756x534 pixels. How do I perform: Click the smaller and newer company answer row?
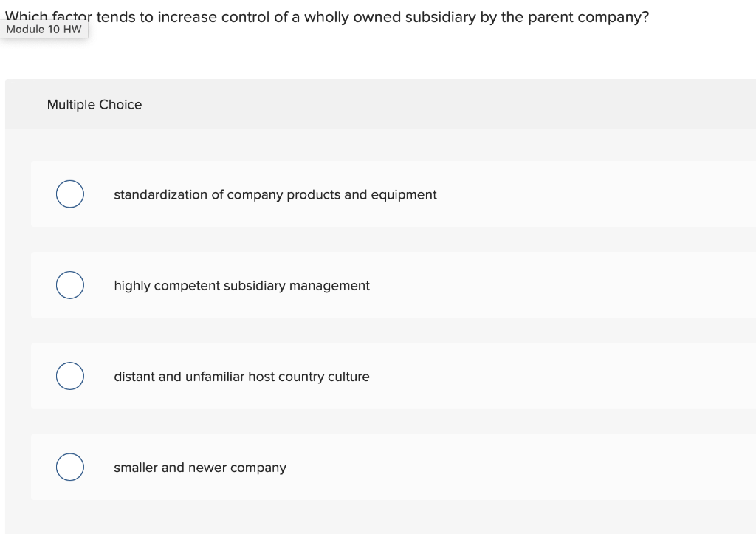[x=200, y=468]
